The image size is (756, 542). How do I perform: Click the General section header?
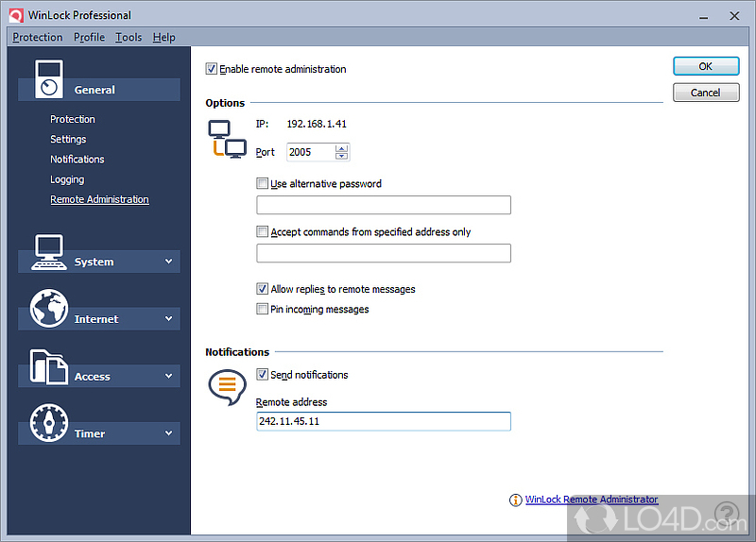click(x=99, y=90)
